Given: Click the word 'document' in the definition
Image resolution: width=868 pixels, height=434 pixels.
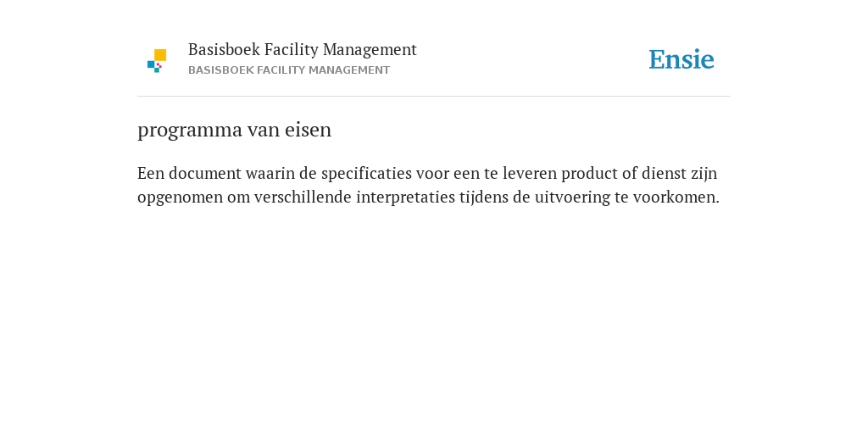Looking at the screenshot, I should (x=205, y=173).
